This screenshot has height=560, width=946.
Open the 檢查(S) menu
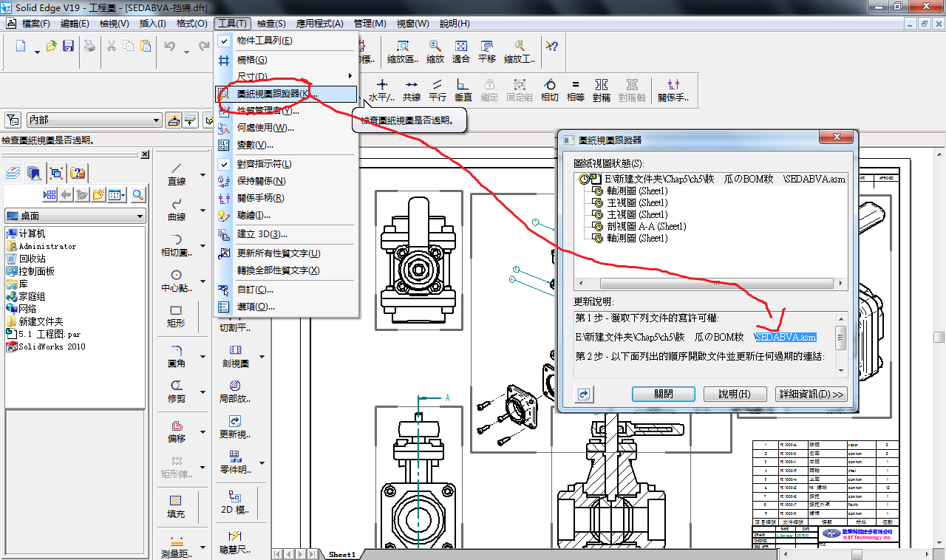[x=270, y=24]
